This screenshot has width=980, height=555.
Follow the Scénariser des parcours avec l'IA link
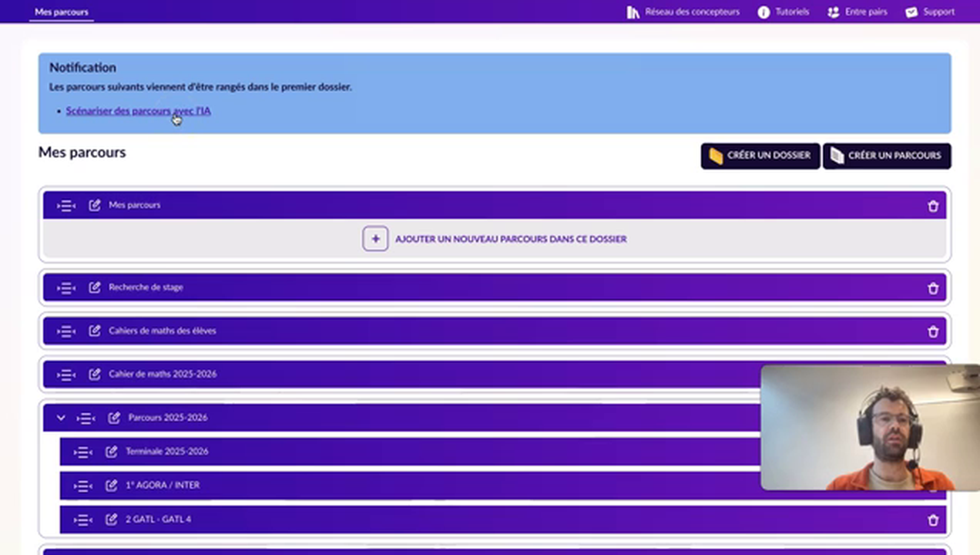pos(138,111)
